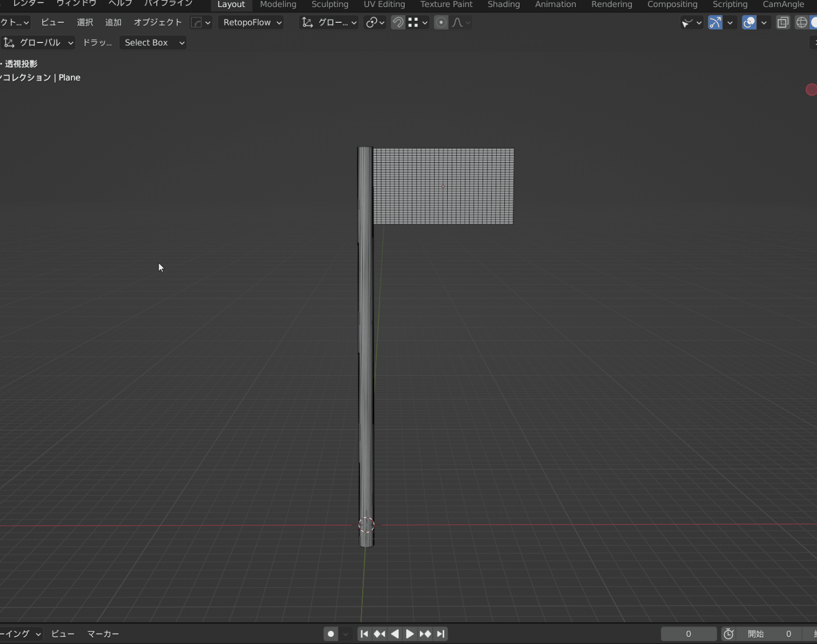Open the ヘルプ (Help) menu

click(x=120, y=3)
